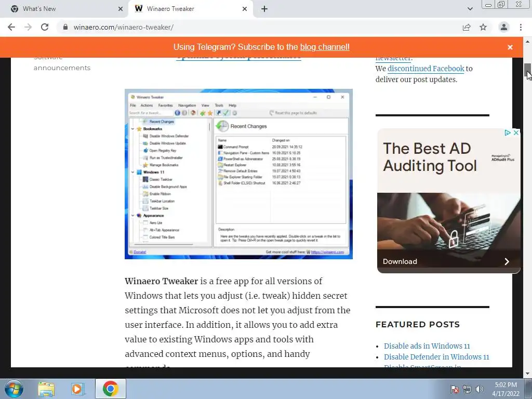This screenshot has width=532, height=399.
Task: Click the AdChoices triangle icon
Action: click(x=508, y=132)
